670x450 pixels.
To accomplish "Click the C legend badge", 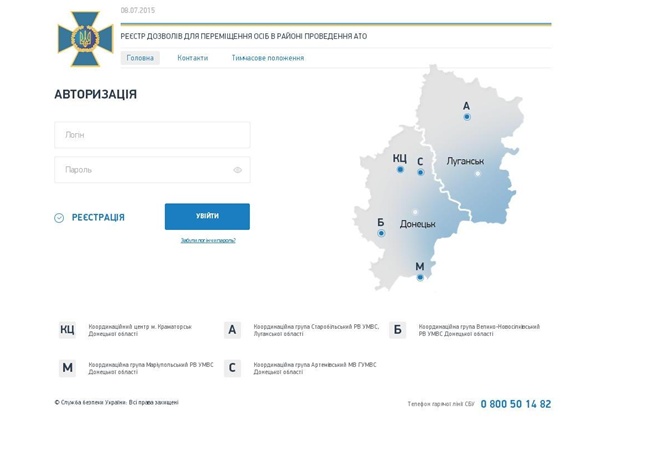I will click(x=232, y=368).
